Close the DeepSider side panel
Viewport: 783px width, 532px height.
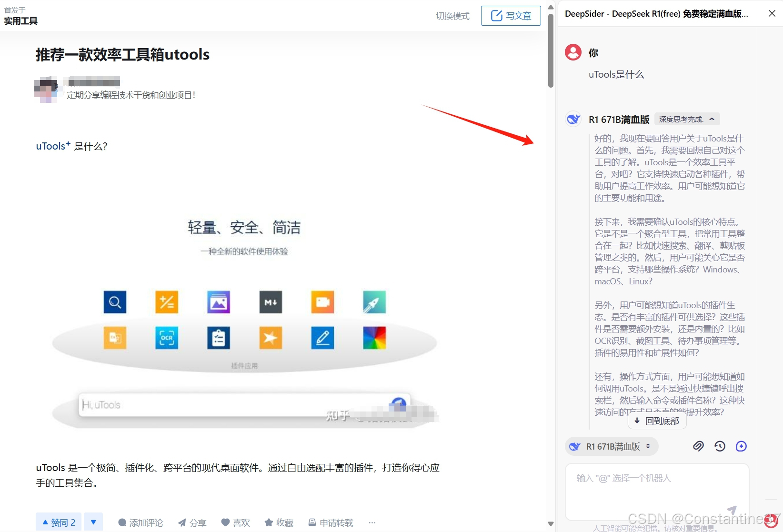pyautogui.click(x=772, y=13)
